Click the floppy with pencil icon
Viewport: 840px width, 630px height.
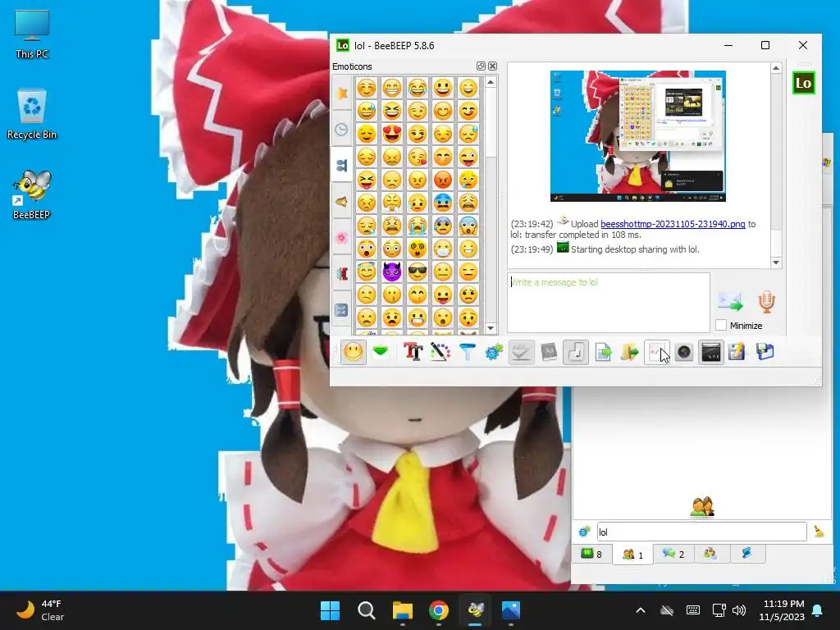[x=737, y=352]
